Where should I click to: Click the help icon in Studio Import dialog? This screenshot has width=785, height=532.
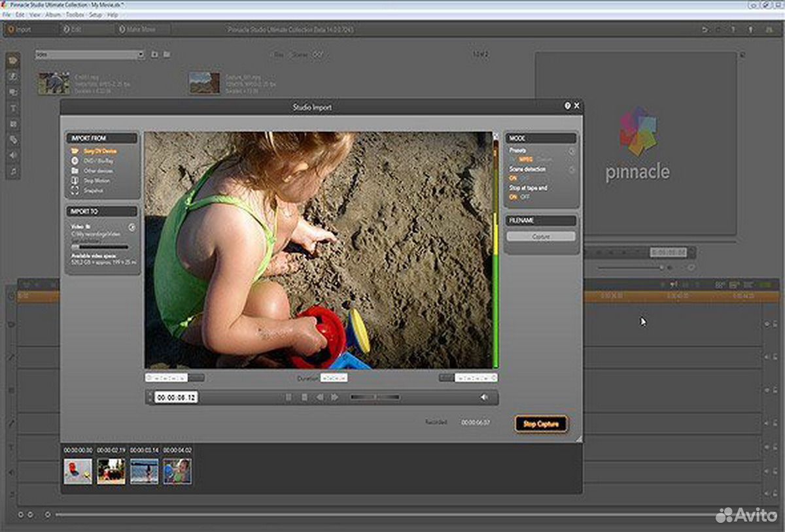coord(567,106)
